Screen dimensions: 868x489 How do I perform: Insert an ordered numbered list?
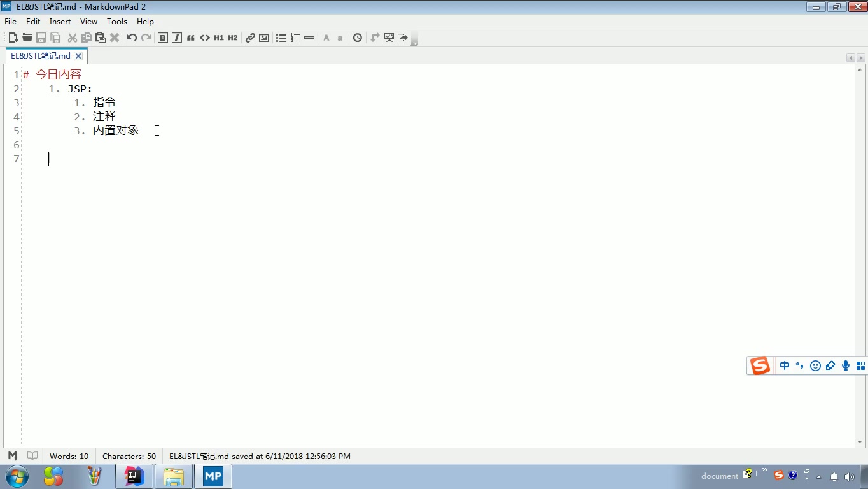[x=295, y=38]
